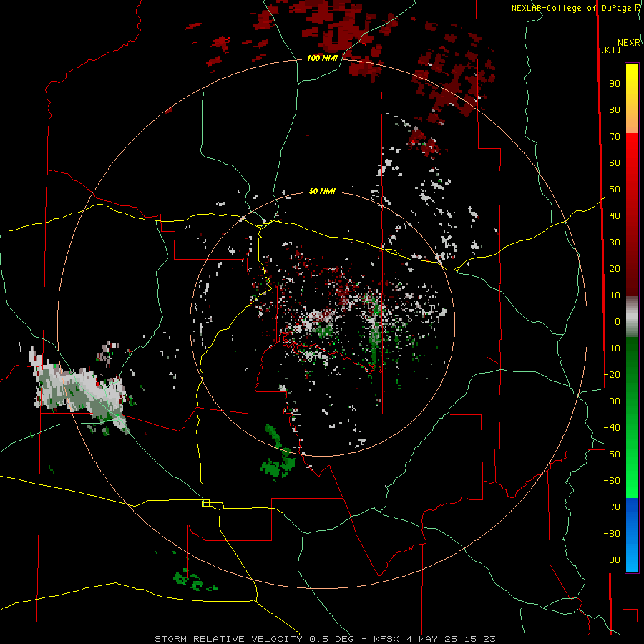
Task: Click the -40 value on velocity scale
Action: pos(612,428)
